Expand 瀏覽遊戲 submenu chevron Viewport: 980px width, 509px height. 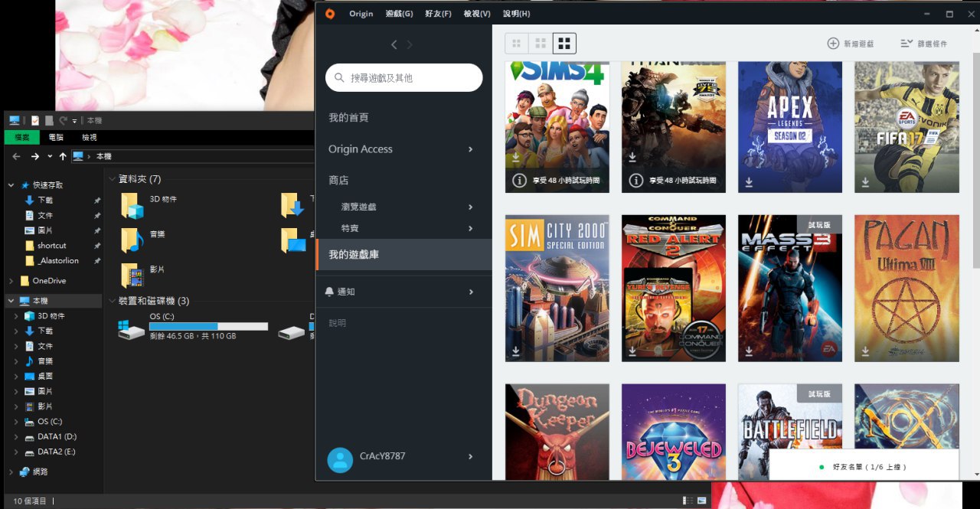click(471, 207)
